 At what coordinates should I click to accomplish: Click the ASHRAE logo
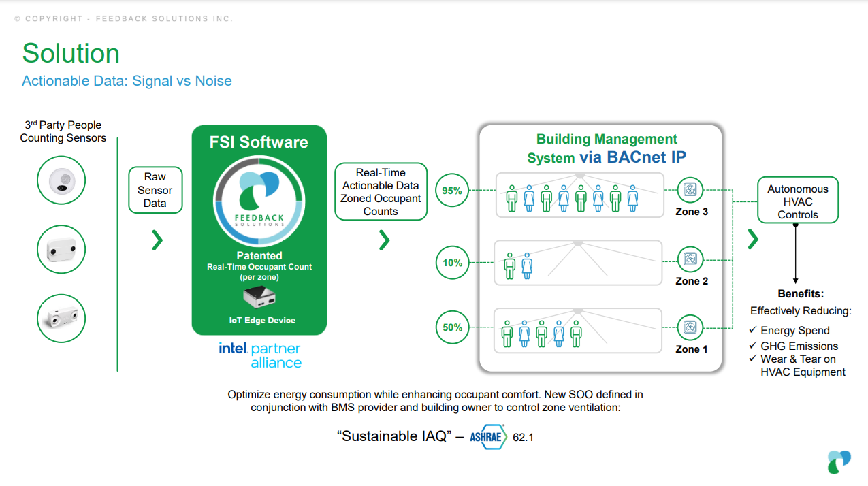489,436
